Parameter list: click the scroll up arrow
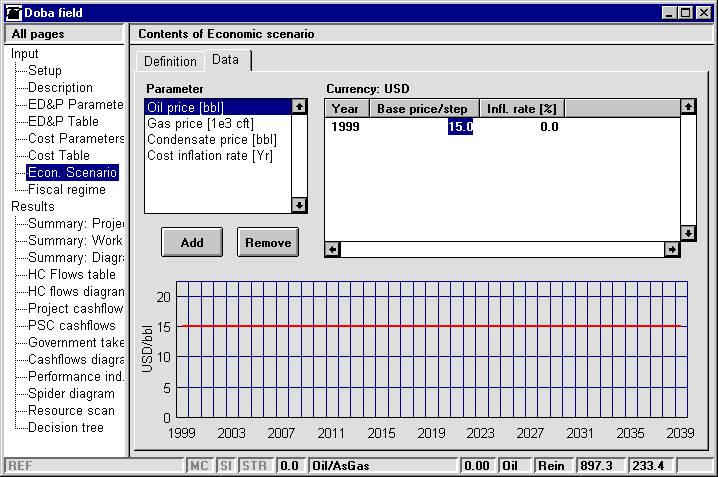Image resolution: width=718 pixels, height=477 pixels. click(x=299, y=107)
